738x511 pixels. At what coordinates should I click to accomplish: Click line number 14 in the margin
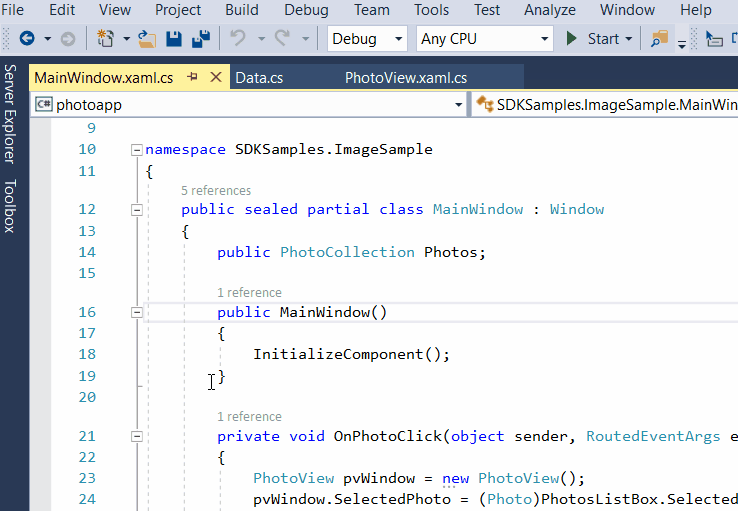pos(87,252)
